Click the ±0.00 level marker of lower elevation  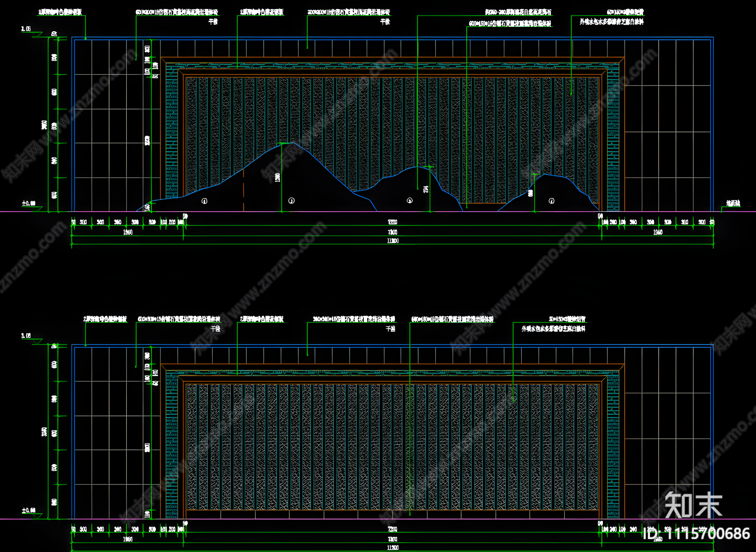click(x=28, y=510)
